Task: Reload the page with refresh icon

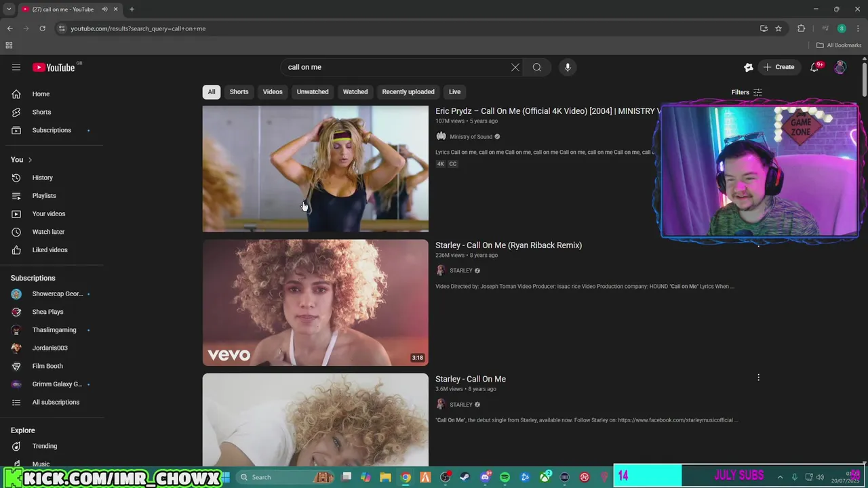Action: [x=42, y=28]
